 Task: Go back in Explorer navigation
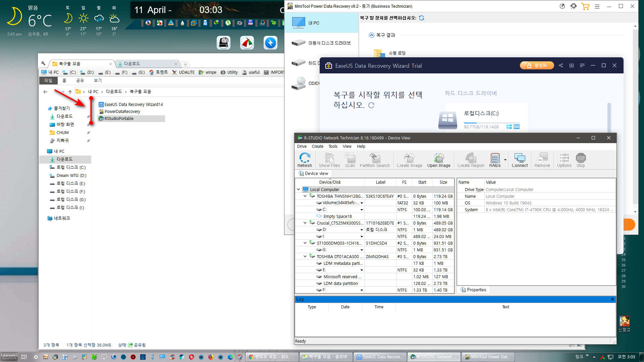(x=45, y=92)
